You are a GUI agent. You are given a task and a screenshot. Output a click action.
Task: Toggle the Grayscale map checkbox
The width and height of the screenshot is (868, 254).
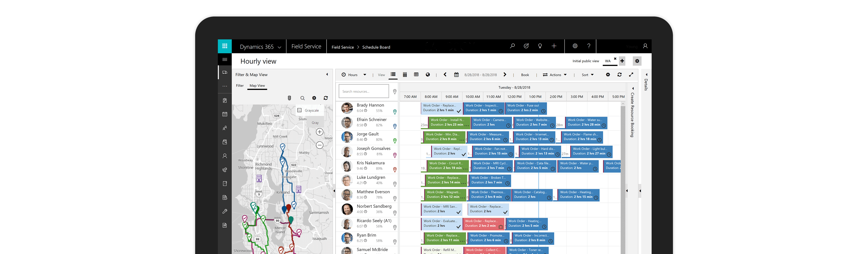tap(300, 110)
